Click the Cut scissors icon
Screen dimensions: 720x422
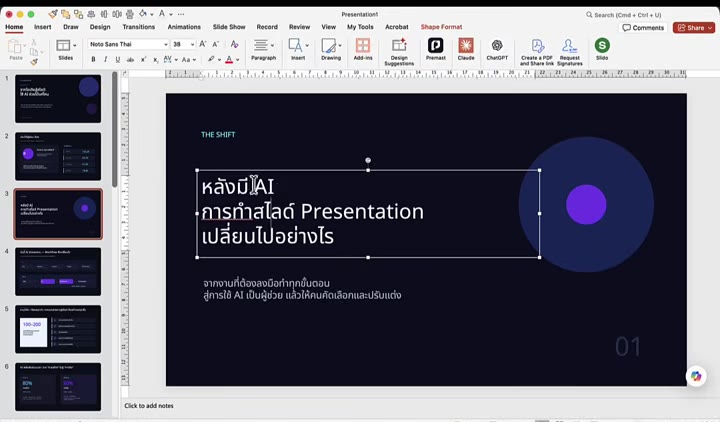34,42
